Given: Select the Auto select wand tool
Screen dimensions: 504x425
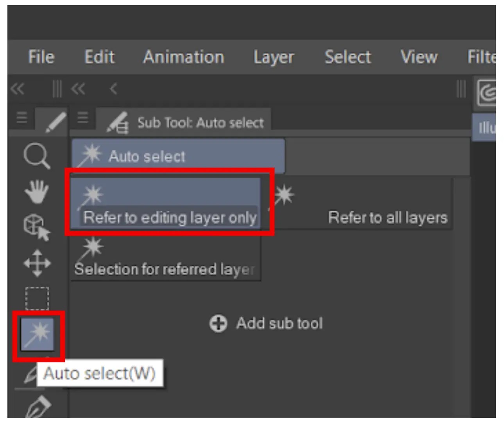Looking at the screenshot, I should [37, 334].
